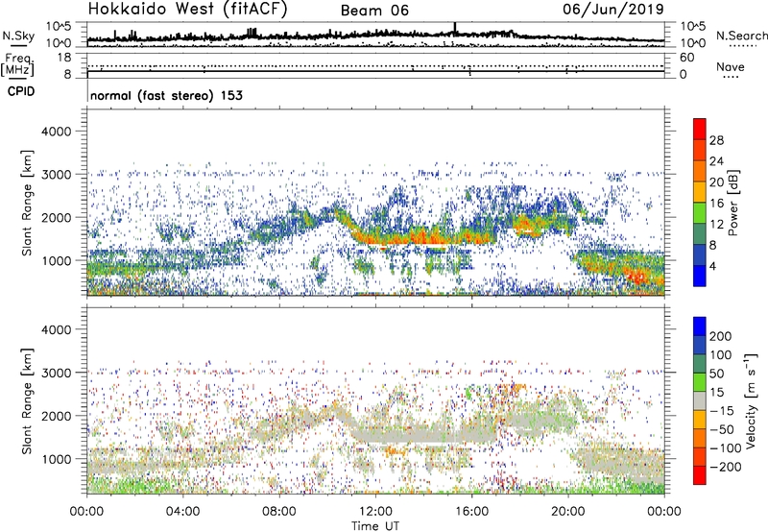Click the "Time UT" axis label
This screenshot has height=532, width=768.
click(375, 525)
